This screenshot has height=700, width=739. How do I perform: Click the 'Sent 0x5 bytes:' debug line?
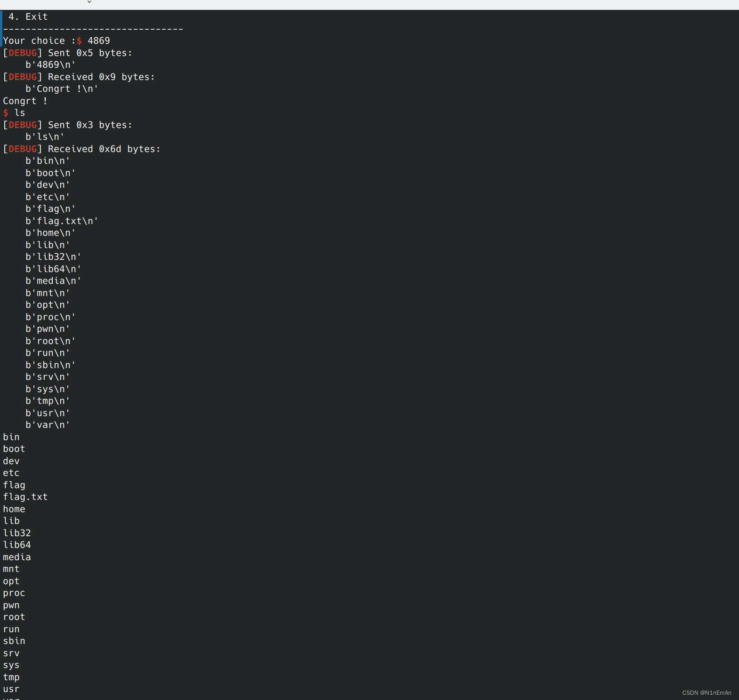(x=68, y=53)
